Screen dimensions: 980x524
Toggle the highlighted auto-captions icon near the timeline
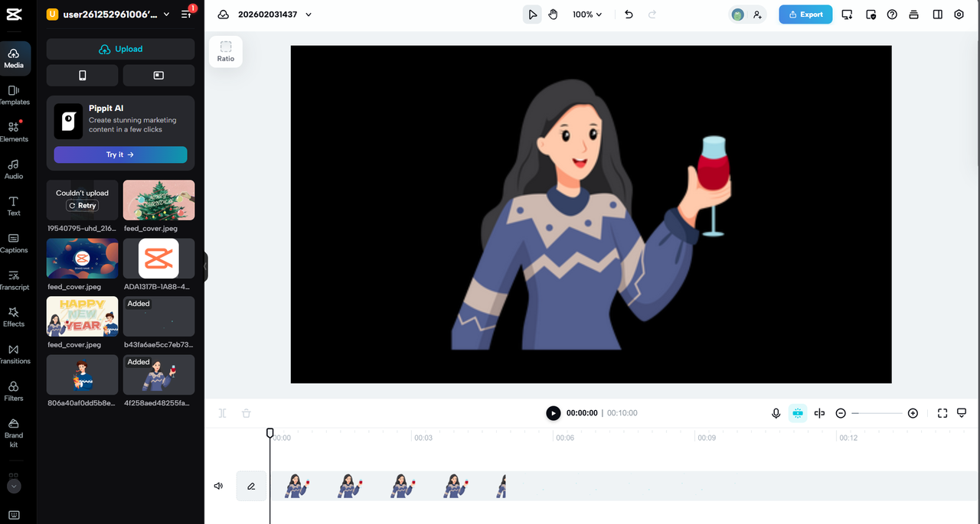(x=797, y=412)
